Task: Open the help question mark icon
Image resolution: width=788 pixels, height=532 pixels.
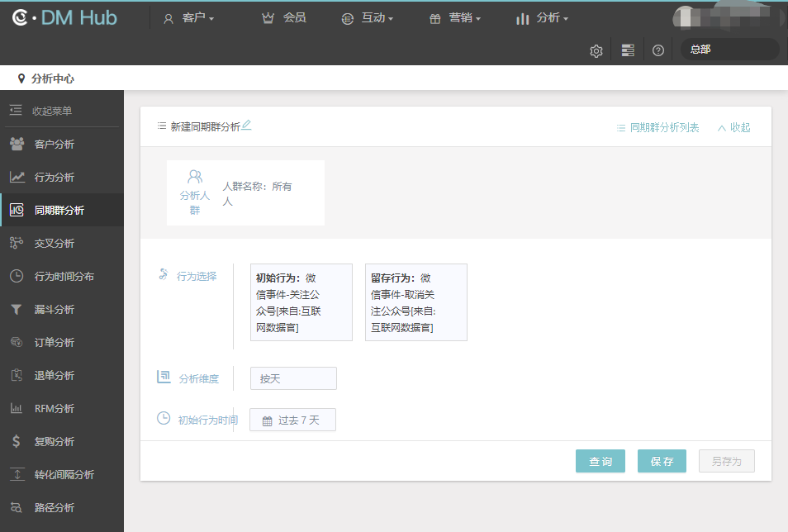Action: point(658,50)
